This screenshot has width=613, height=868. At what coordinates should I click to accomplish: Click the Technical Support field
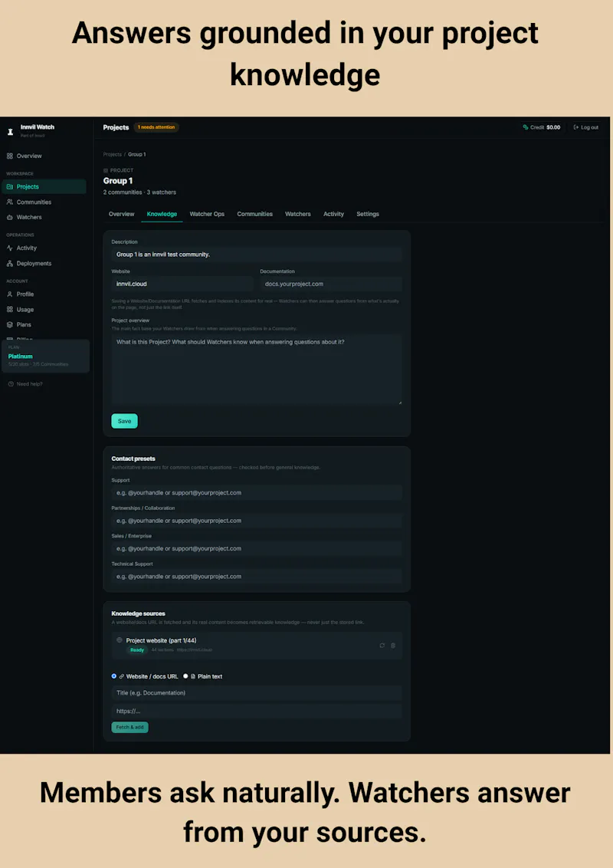(x=257, y=577)
